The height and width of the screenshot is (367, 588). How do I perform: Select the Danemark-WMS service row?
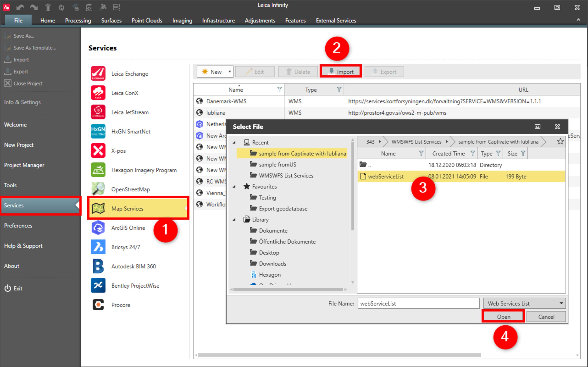387,101
